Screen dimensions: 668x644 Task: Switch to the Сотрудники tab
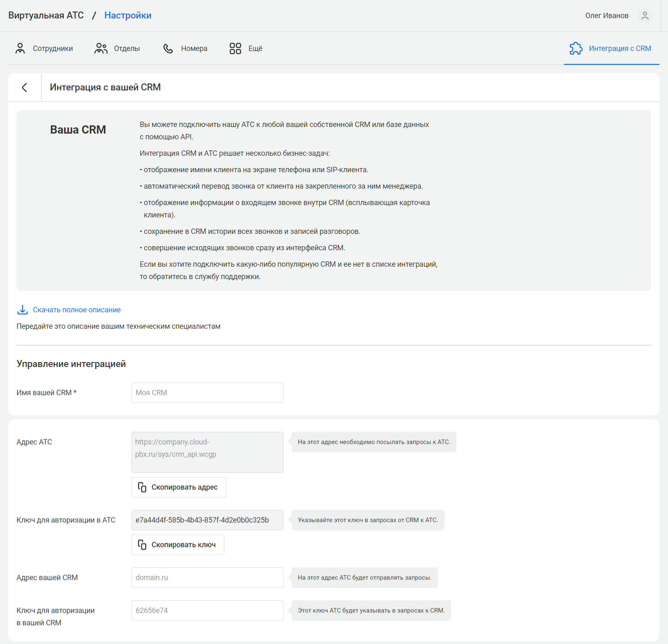click(x=53, y=48)
